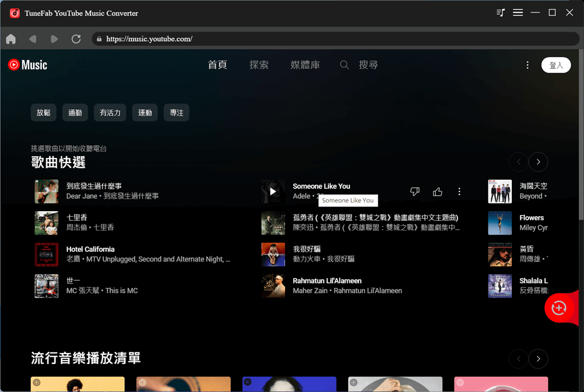
Task: Click the 海闊天空 Beyond album cover
Action: pyautogui.click(x=500, y=191)
